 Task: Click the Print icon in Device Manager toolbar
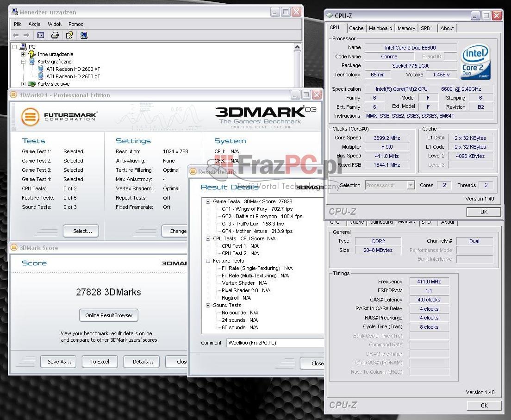pyautogui.click(x=55, y=35)
